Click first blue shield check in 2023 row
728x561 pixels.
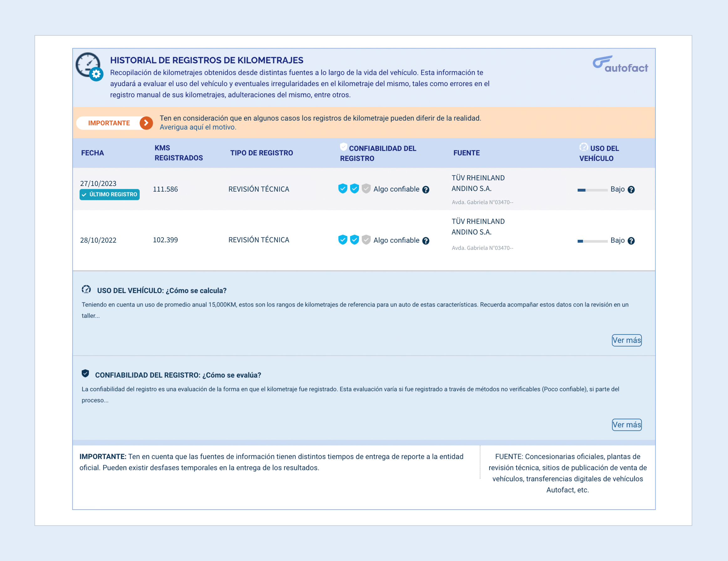click(x=343, y=188)
